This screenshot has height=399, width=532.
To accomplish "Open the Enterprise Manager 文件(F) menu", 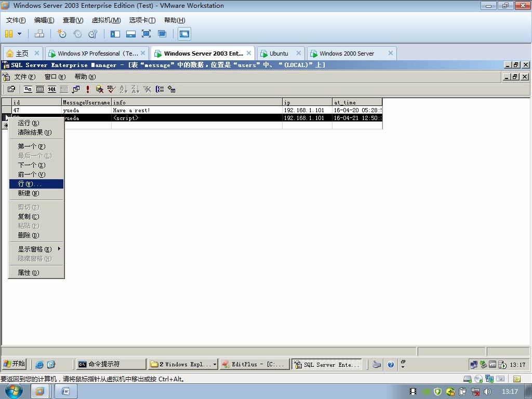I will [24, 77].
